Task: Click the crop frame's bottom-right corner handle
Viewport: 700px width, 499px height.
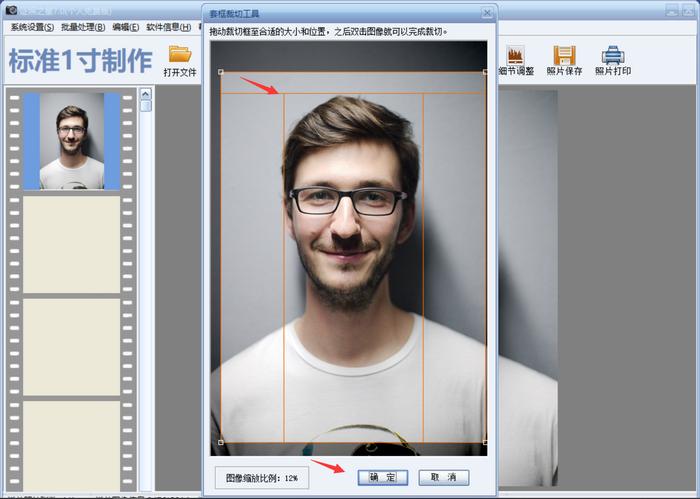Action: (486, 442)
